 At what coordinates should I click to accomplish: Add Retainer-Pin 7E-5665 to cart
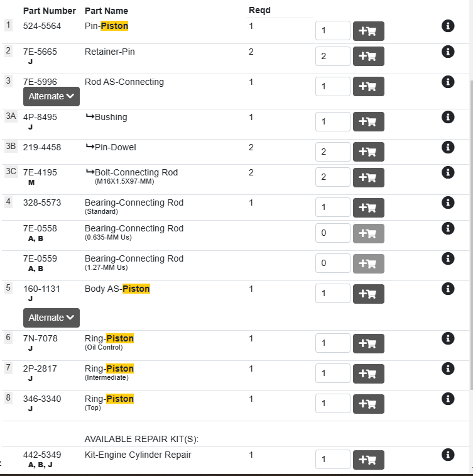[x=369, y=57]
